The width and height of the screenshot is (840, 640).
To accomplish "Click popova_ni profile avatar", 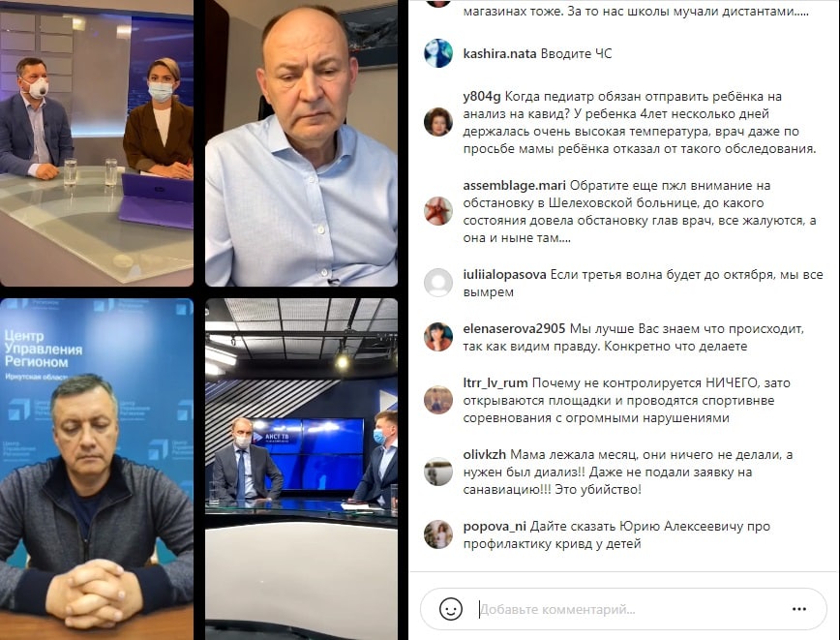I will click(438, 533).
